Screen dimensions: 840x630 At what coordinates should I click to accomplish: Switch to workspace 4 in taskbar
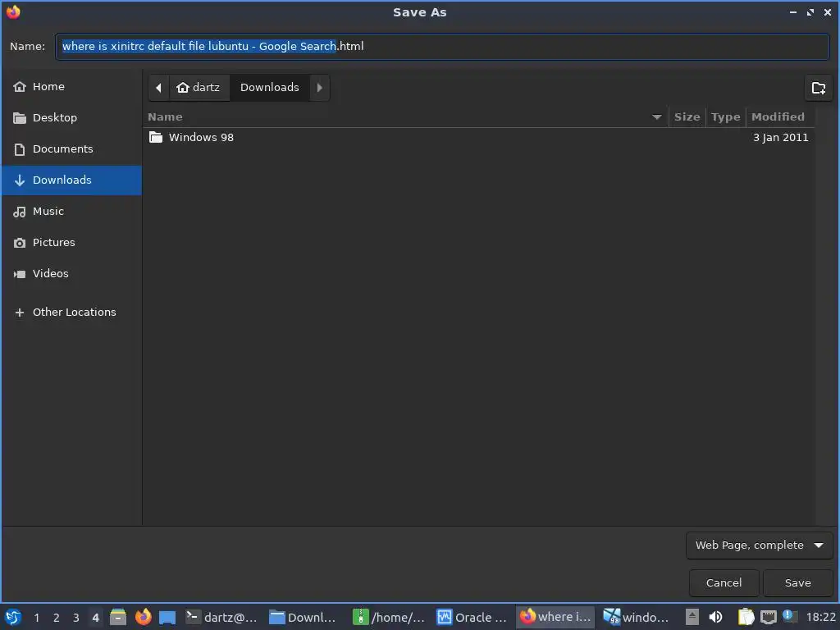pos(95,618)
